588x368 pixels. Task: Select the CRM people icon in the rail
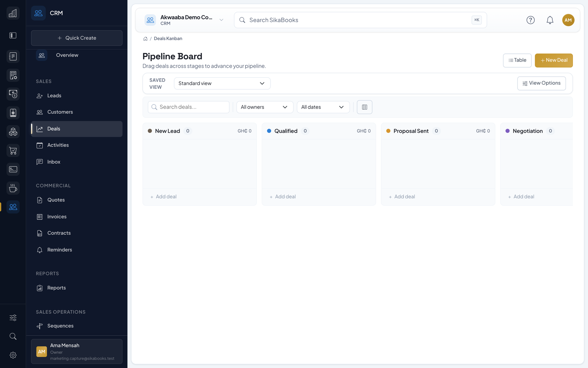click(13, 207)
